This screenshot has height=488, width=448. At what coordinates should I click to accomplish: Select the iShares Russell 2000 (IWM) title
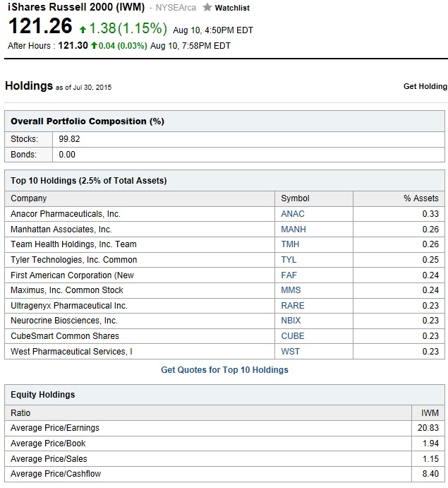(76, 7)
